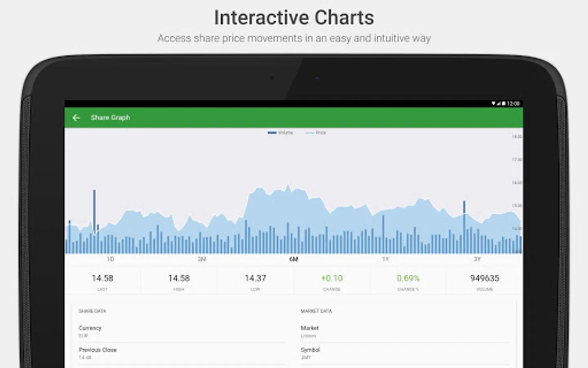588x368 pixels.
Task: Click the Last value 14.58
Action: [x=102, y=278]
